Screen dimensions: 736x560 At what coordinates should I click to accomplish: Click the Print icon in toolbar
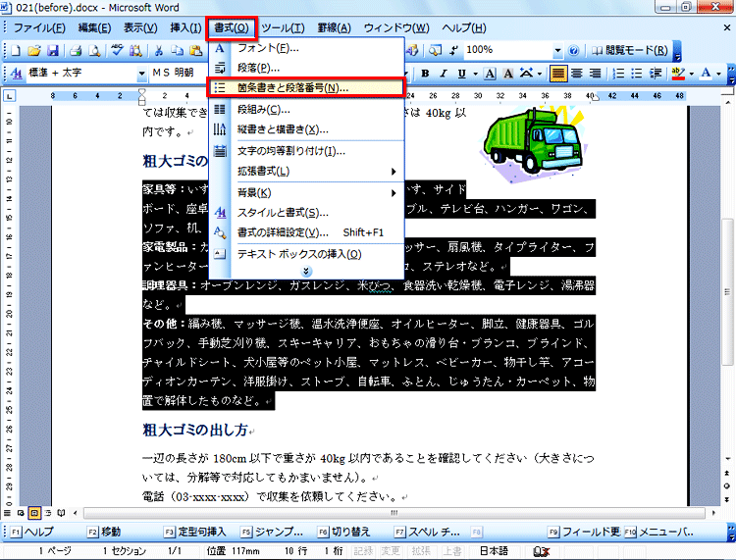point(76,51)
